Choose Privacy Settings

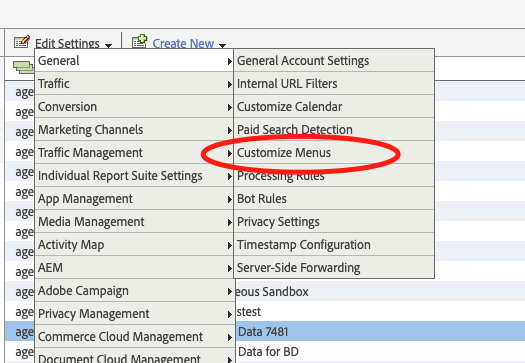click(x=334, y=222)
